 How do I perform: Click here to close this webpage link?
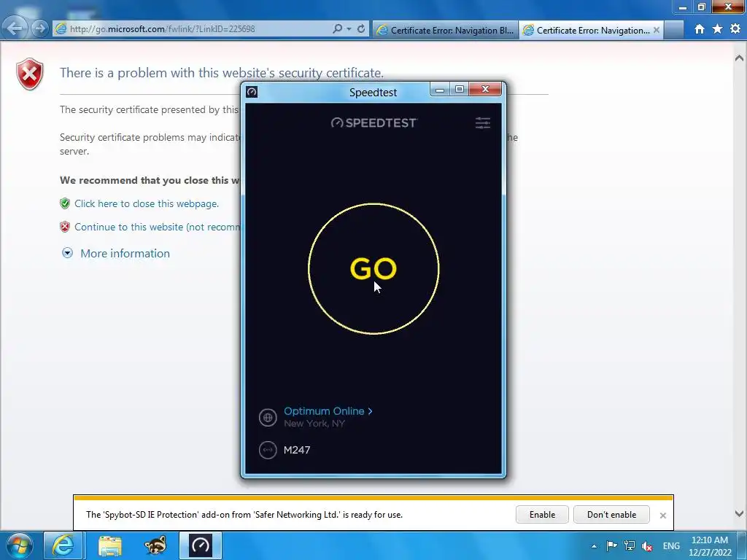(x=147, y=203)
